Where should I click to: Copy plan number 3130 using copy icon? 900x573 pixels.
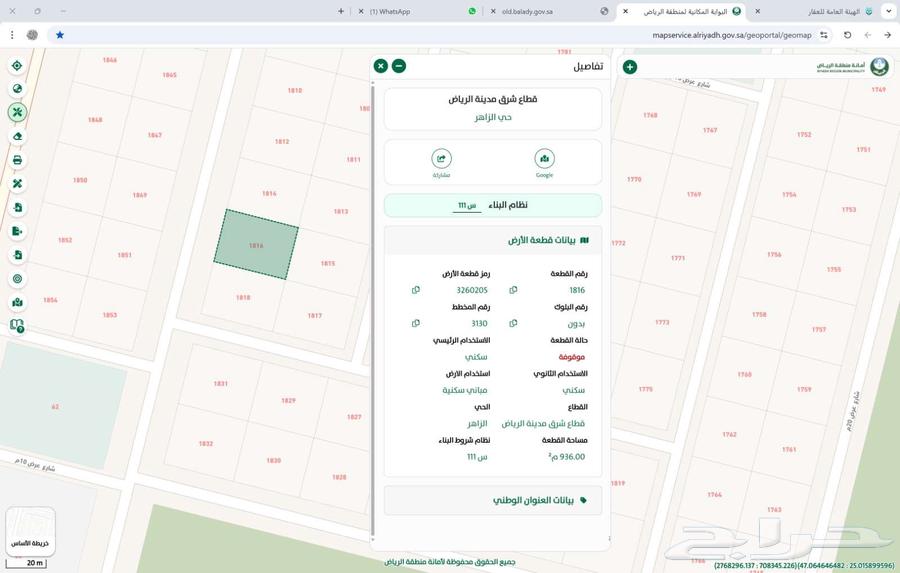(416, 323)
